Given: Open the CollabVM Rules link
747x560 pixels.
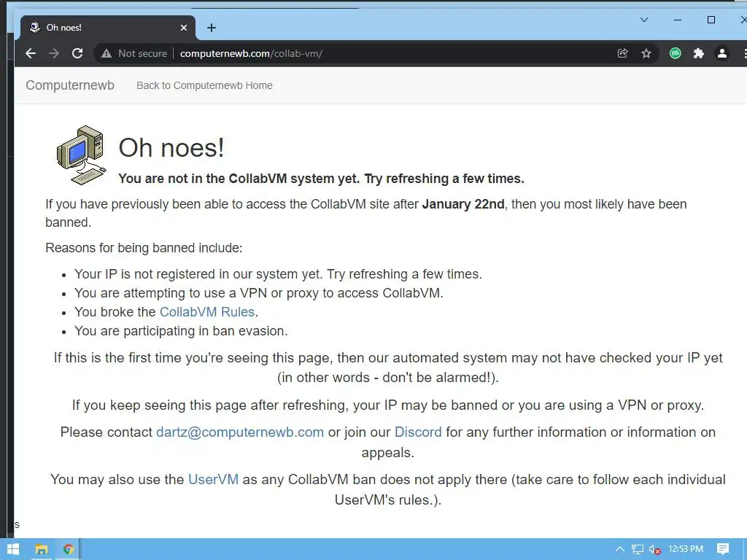Looking at the screenshot, I should click(207, 312).
